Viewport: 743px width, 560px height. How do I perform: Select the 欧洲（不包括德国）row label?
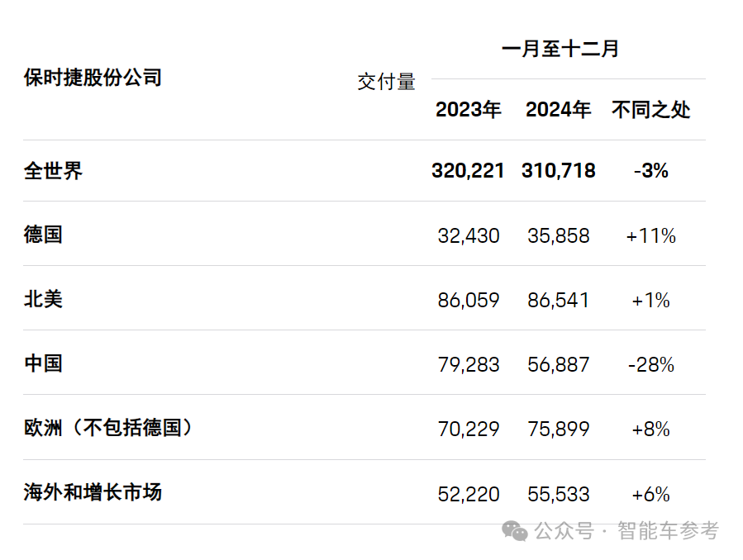(108, 428)
